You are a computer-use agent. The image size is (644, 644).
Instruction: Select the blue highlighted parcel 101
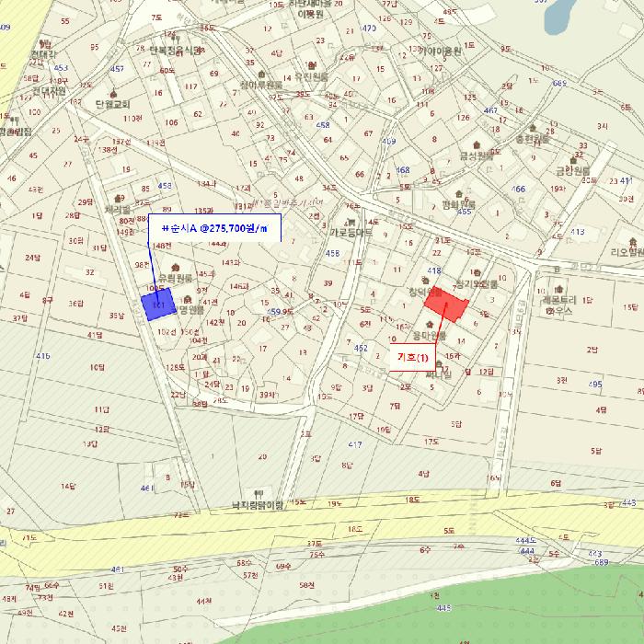pos(158,305)
